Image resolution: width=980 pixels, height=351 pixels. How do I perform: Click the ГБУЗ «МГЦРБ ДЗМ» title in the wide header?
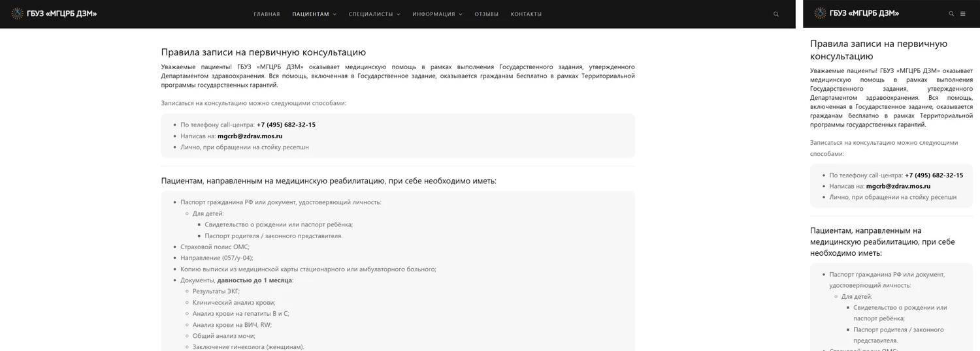click(x=62, y=14)
